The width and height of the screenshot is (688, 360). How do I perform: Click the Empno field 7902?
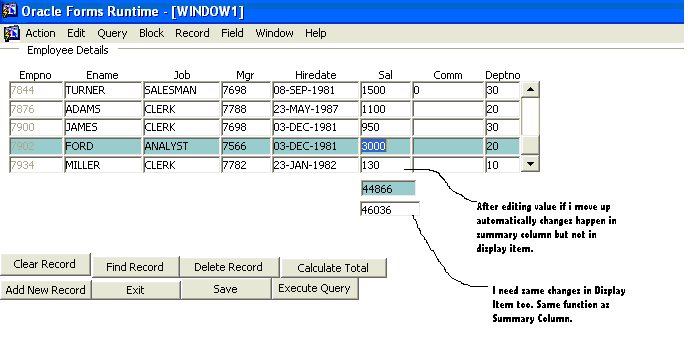pyautogui.click(x=36, y=146)
